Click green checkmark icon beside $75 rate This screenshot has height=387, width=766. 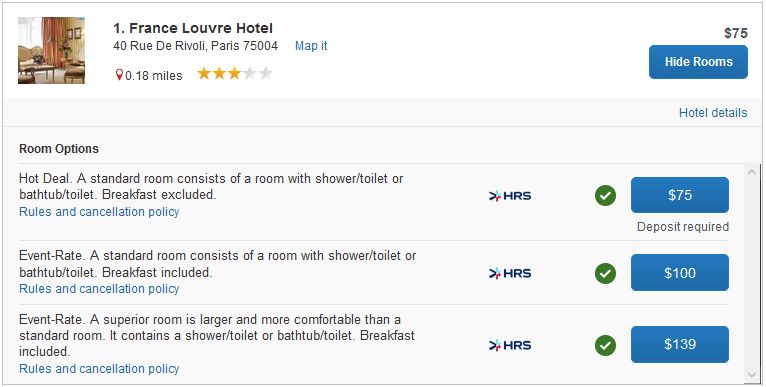click(x=605, y=196)
